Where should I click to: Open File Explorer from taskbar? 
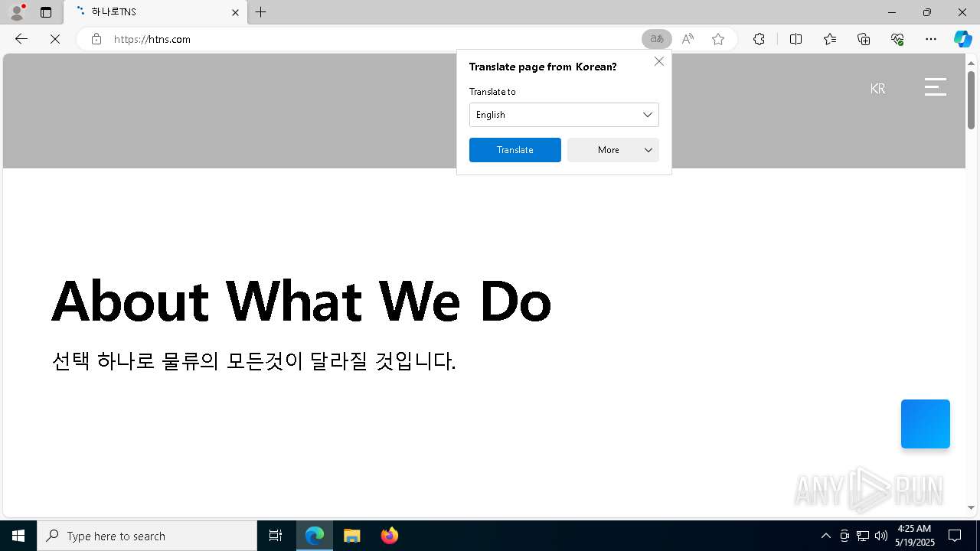(352, 536)
